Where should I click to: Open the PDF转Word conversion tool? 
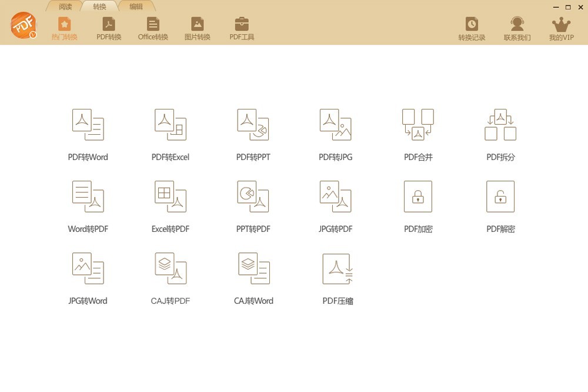click(88, 125)
